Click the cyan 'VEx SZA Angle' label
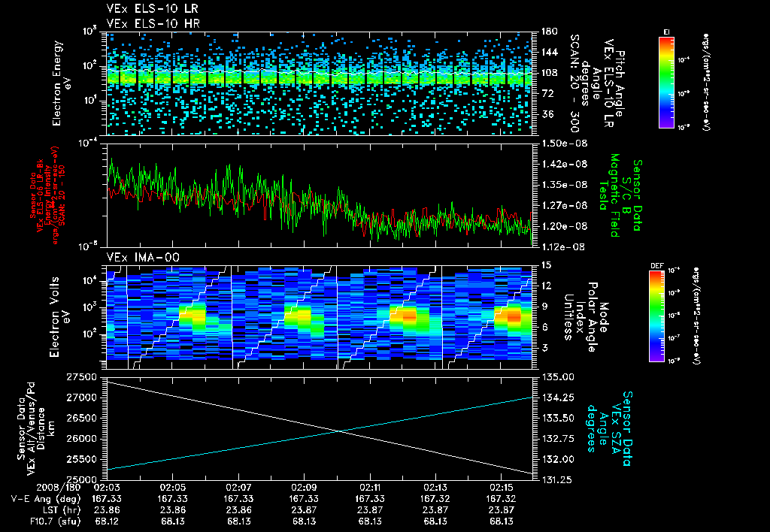The image size is (770, 532). (x=609, y=428)
